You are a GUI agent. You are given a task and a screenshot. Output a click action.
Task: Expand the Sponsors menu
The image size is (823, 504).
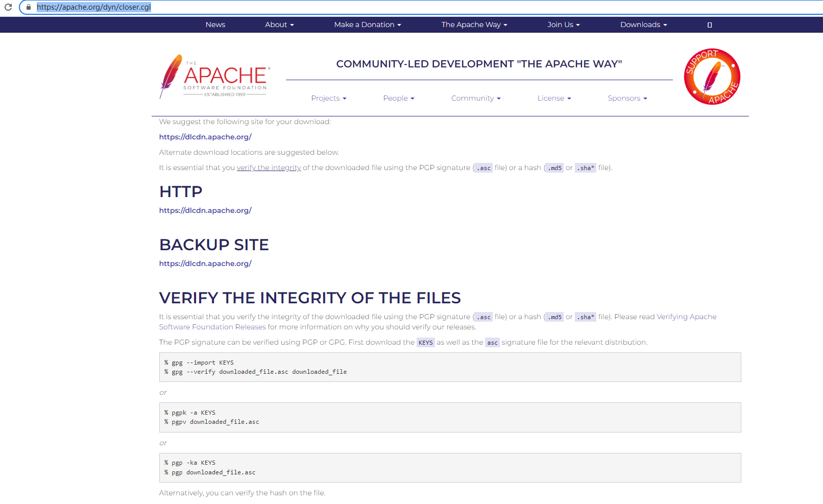pyautogui.click(x=627, y=98)
